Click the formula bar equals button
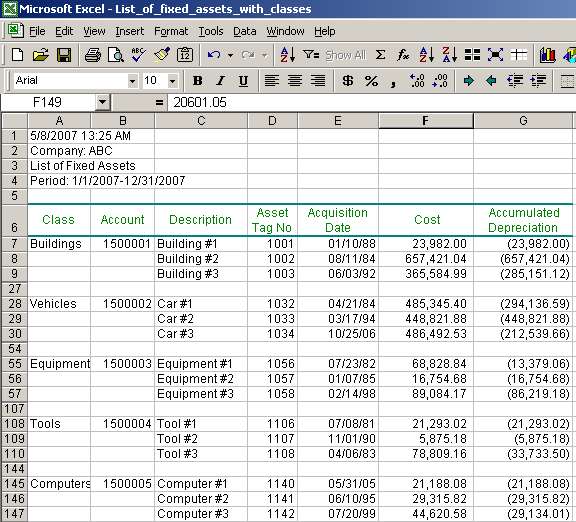This screenshot has height=522, width=576. point(159,102)
